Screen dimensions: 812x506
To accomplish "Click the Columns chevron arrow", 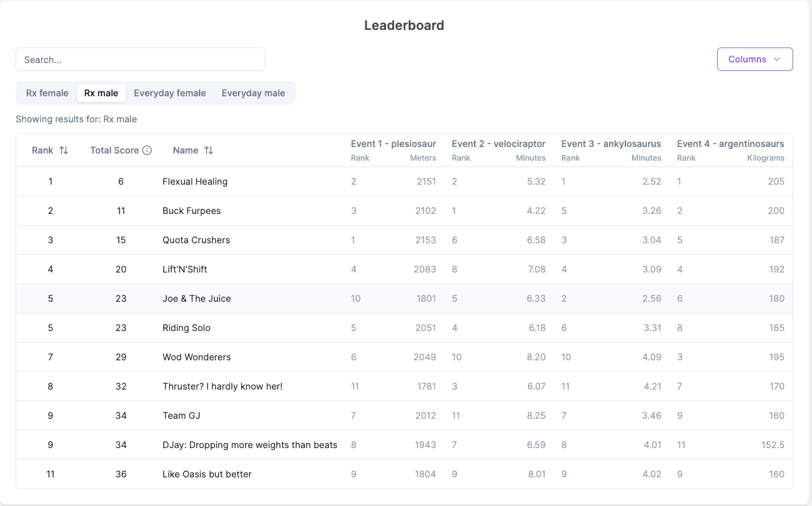I will [x=777, y=59].
